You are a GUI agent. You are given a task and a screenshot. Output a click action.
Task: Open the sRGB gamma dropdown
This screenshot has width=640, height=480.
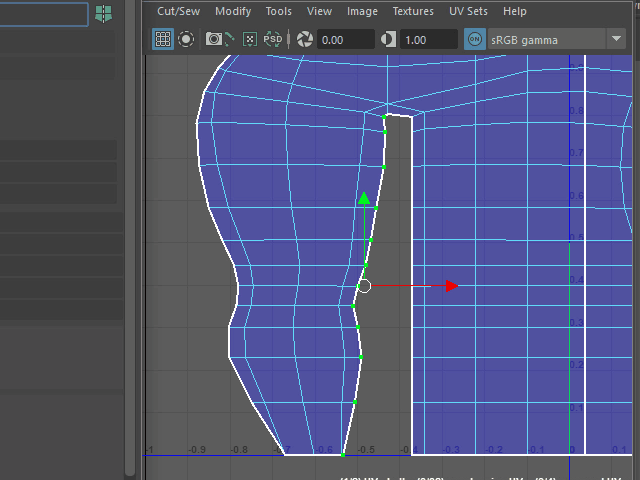[x=615, y=40]
